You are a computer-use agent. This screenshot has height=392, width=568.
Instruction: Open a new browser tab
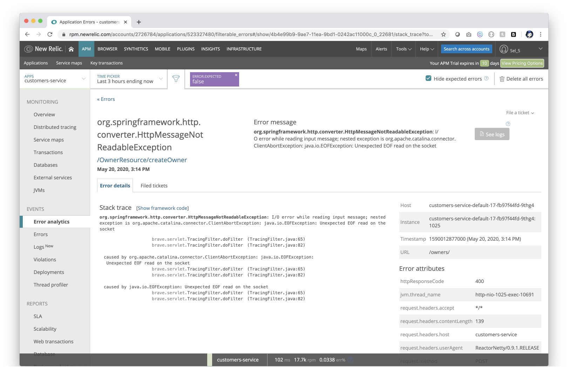click(139, 22)
